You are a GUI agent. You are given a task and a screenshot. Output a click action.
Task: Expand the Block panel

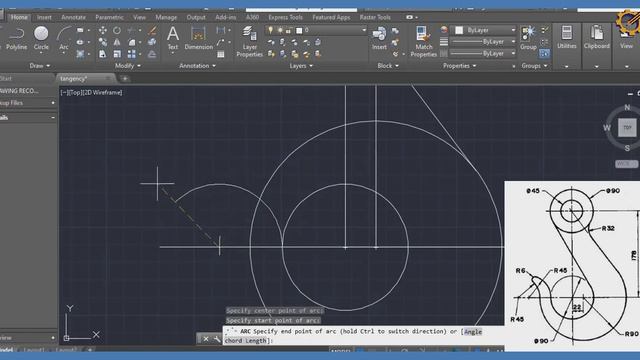click(x=388, y=66)
